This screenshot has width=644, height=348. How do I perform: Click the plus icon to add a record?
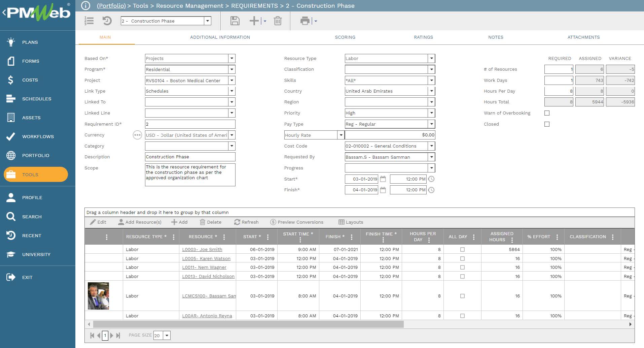pyautogui.click(x=254, y=21)
